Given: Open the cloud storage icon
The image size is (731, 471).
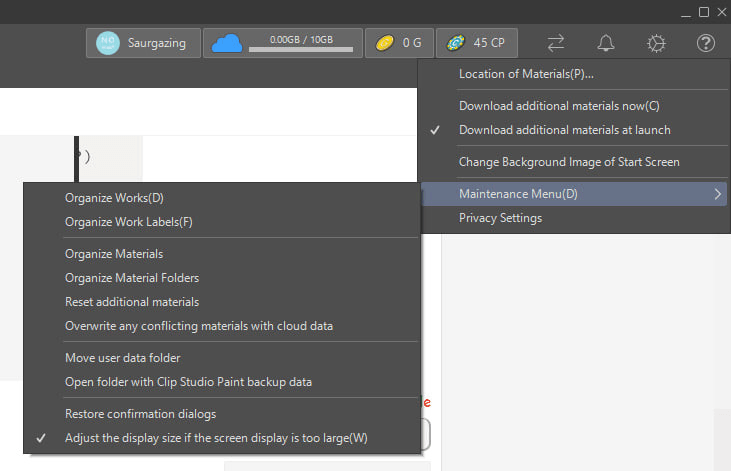Looking at the screenshot, I should 227,43.
